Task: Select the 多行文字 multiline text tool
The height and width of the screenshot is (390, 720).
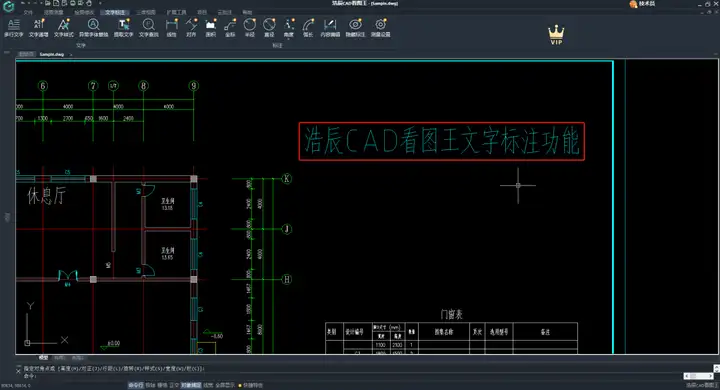Action: pos(13,28)
